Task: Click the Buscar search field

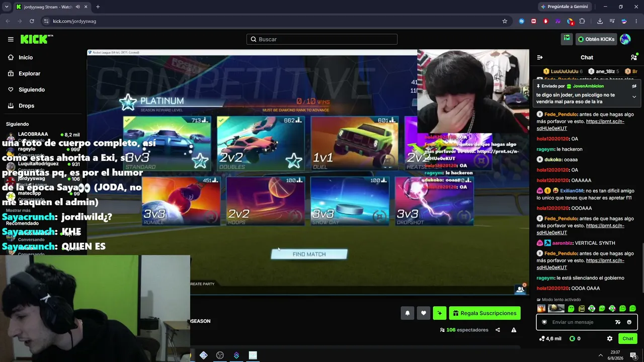Action: 322,39
